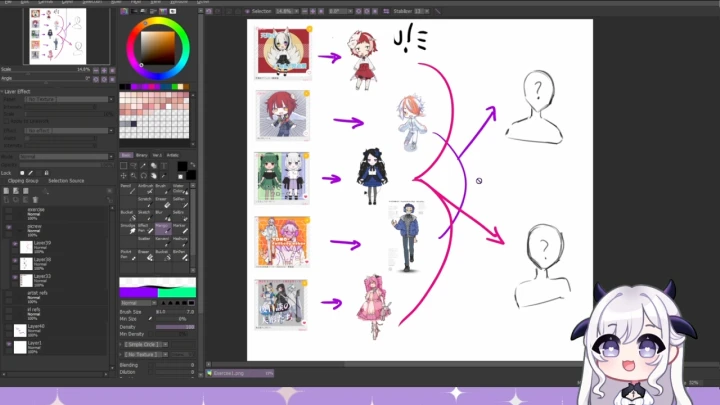Choose the Pencil brush

[x=128, y=189]
